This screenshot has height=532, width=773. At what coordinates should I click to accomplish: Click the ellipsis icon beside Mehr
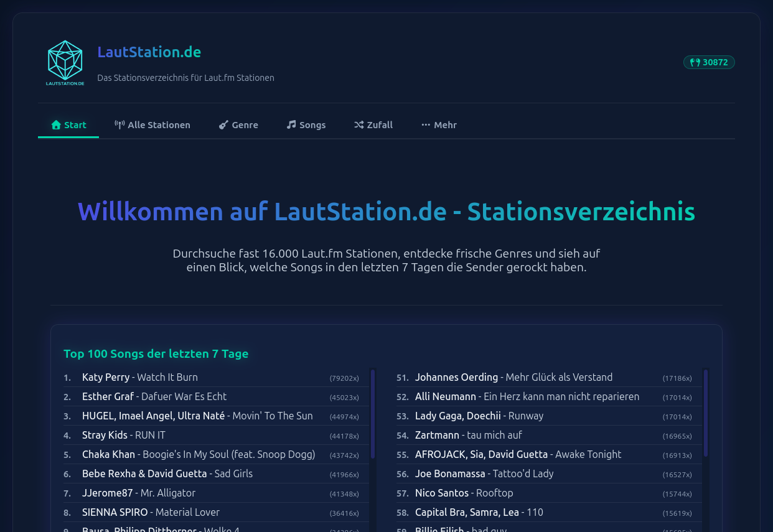(426, 125)
